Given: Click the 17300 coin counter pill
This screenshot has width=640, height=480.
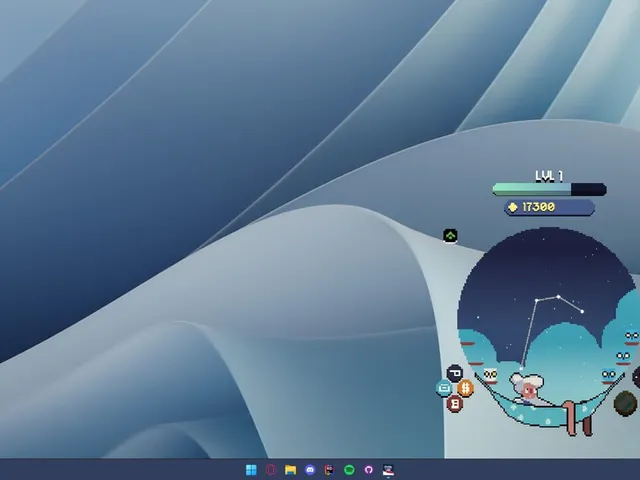Looking at the screenshot, I should tap(549, 207).
